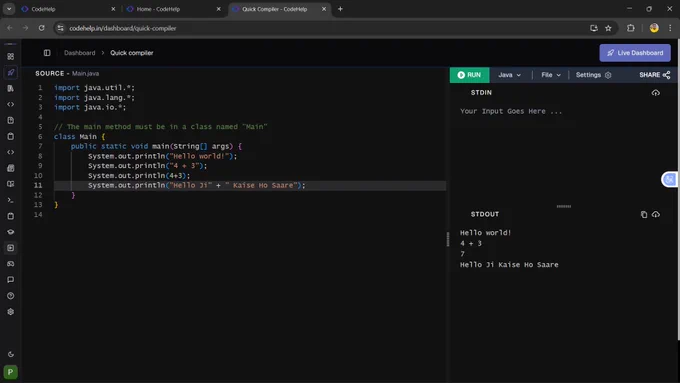Open the compiler Settings option
The image size is (680, 383).
593,75
